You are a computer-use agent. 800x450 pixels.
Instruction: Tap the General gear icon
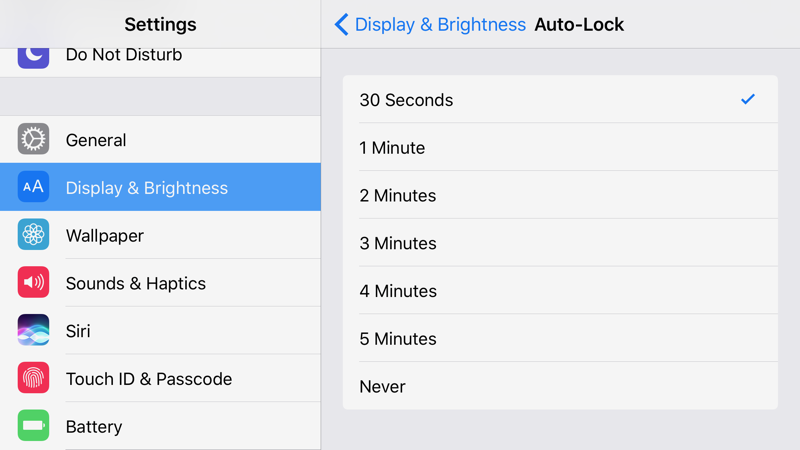click(33, 140)
